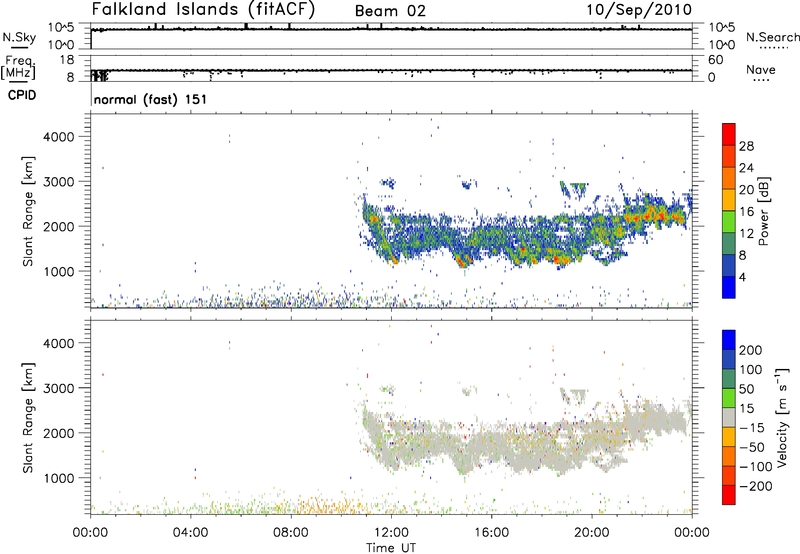This screenshot has width=800, height=554.
Task: Pick the dark blue top Velocity colorbar segment
Action: tap(729, 339)
